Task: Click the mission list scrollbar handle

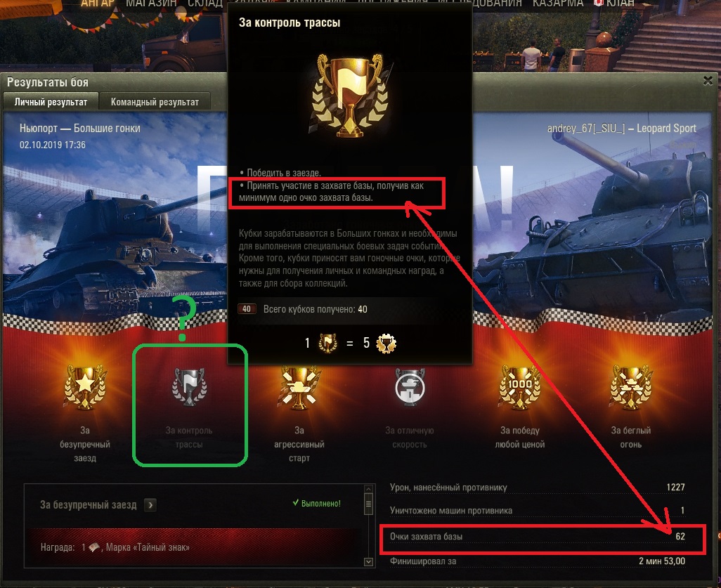Action: tap(368, 504)
